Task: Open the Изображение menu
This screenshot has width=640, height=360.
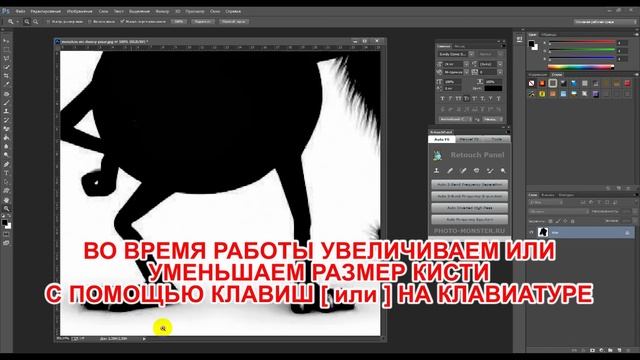Action: [x=80, y=11]
